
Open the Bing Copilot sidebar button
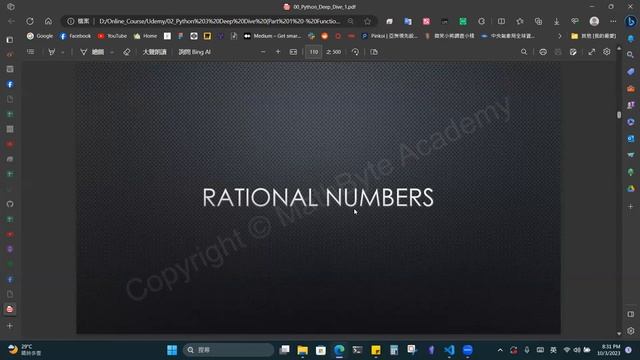pos(631,21)
